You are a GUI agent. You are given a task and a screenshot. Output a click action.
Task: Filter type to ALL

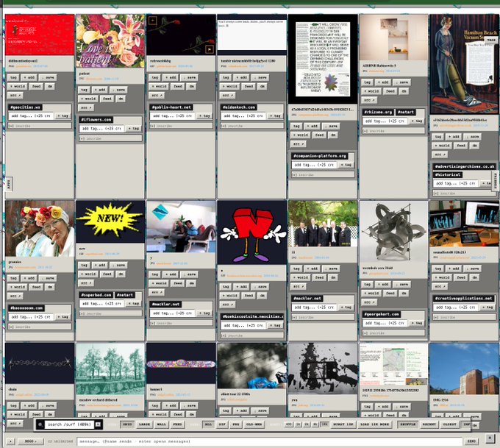coord(208,424)
